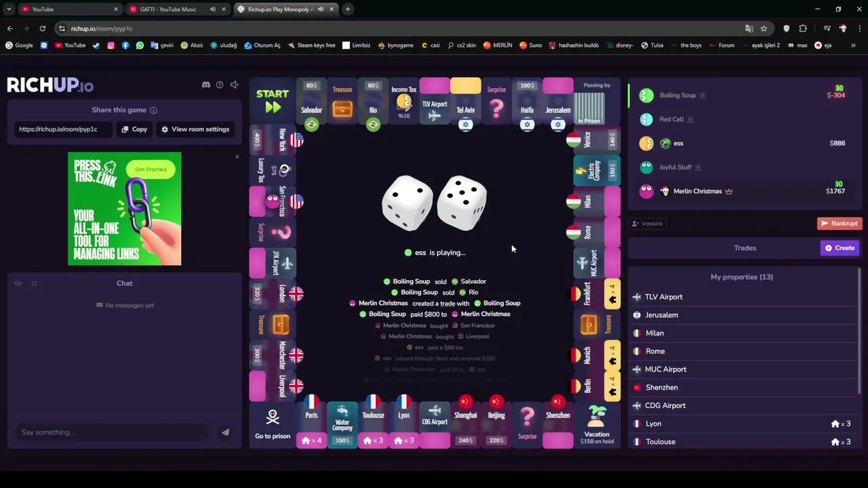Click the info icon beside Share this game
Viewport: 868px width, 488px height.
(x=153, y=110)
